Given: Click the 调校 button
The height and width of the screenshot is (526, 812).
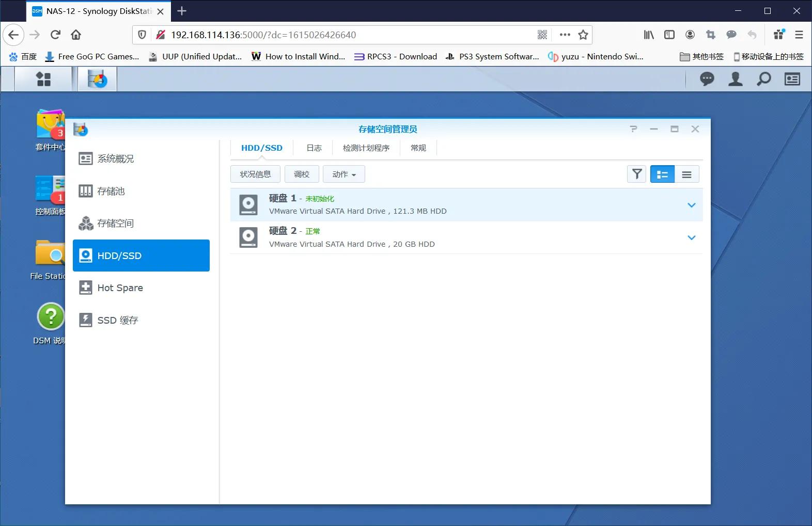Looking at the screenshot, I should [x=302, y=174].
